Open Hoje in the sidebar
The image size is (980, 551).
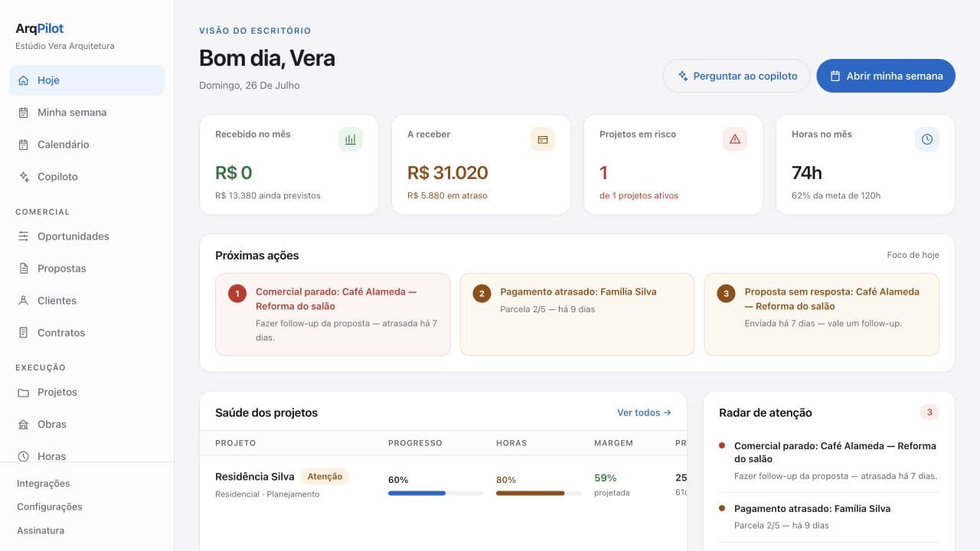pos(87,80)
